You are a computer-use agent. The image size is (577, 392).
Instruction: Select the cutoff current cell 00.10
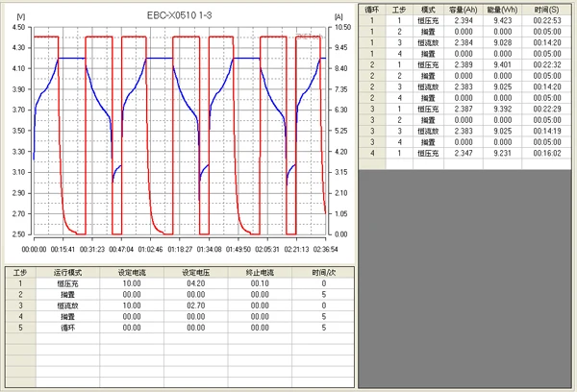coord(260,283)
